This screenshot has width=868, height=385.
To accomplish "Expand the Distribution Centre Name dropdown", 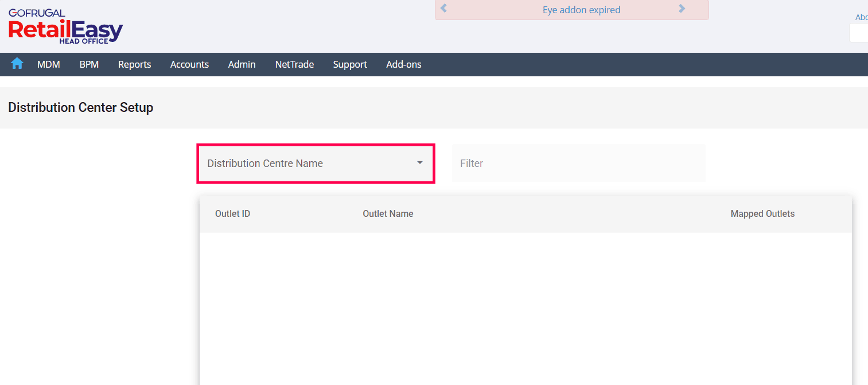I will (x=316, y=164).
